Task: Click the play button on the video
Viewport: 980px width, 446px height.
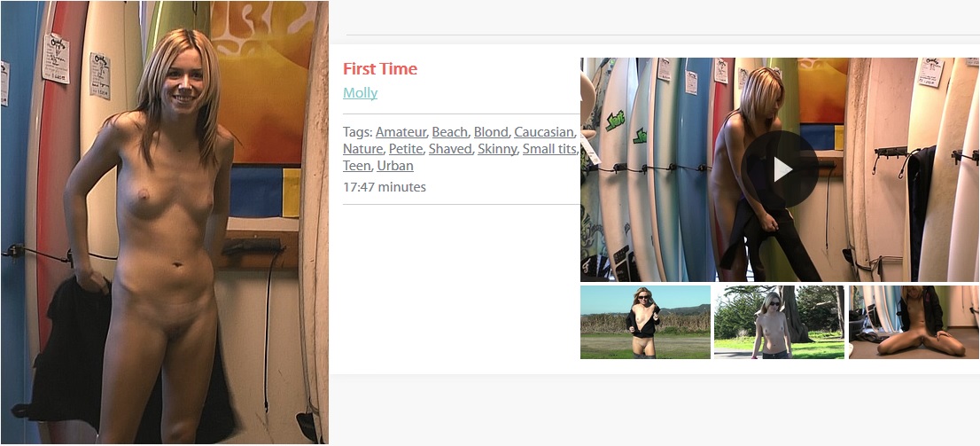Action: (x=780, y=168)
